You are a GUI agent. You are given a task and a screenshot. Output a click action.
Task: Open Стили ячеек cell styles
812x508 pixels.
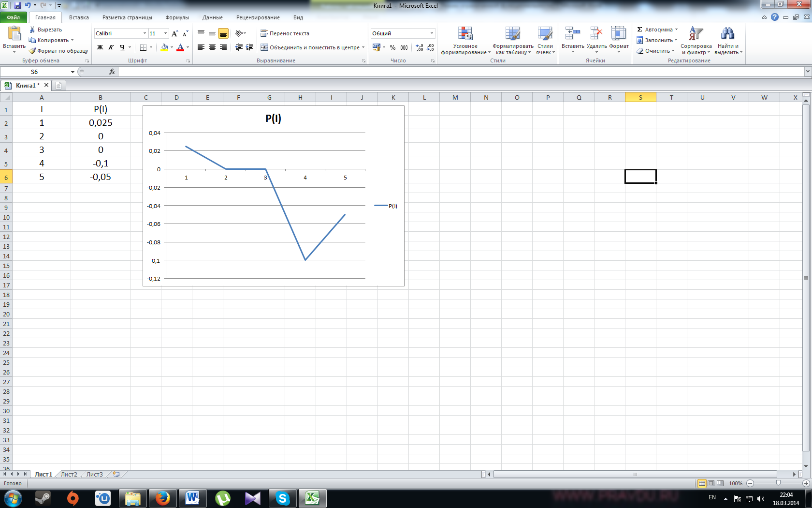point(545,41)
